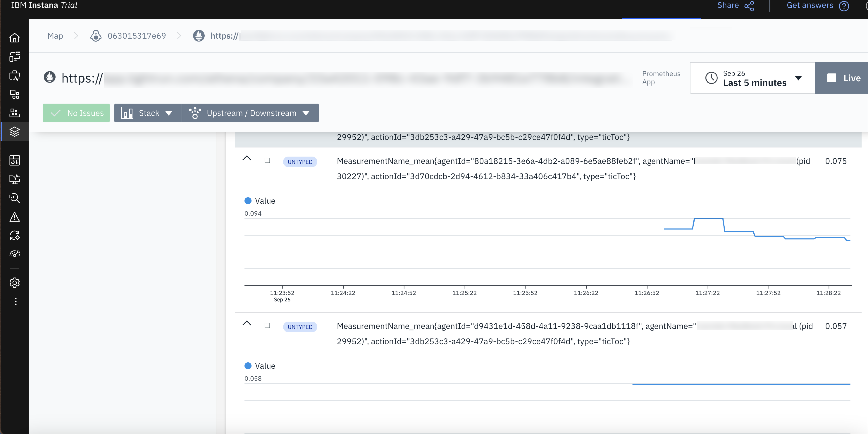
Task: Click the More options vertical dots icon
Action: 15,301
